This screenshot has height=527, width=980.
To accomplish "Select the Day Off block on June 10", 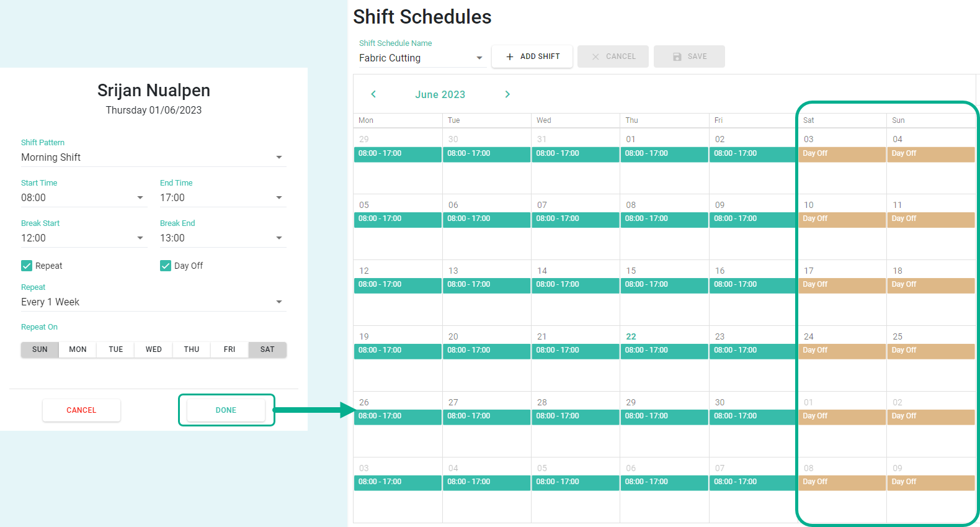I will tap(842, 220).
